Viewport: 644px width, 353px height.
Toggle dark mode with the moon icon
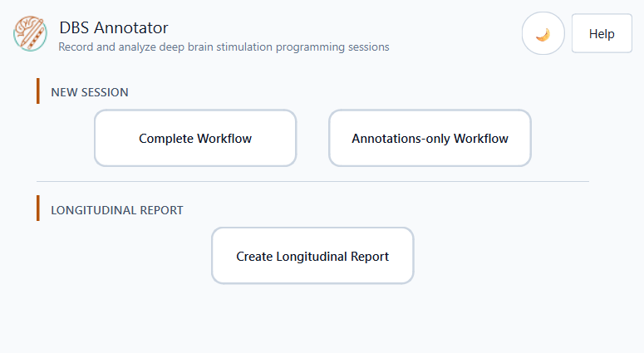click(x=543, y=33)
